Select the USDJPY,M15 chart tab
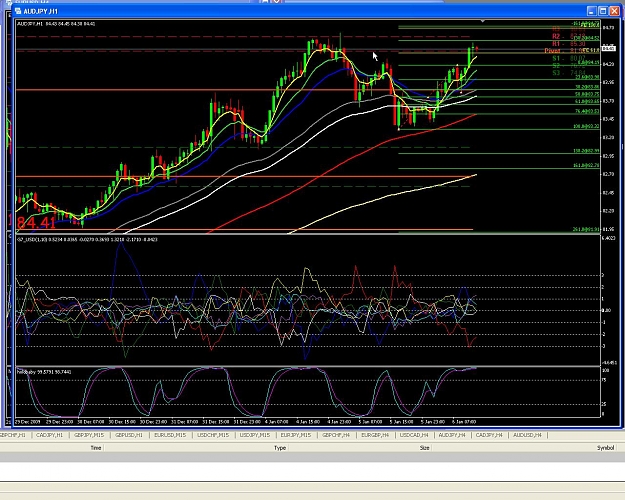Viewport: 625px width, 500px height. [255, 435]
